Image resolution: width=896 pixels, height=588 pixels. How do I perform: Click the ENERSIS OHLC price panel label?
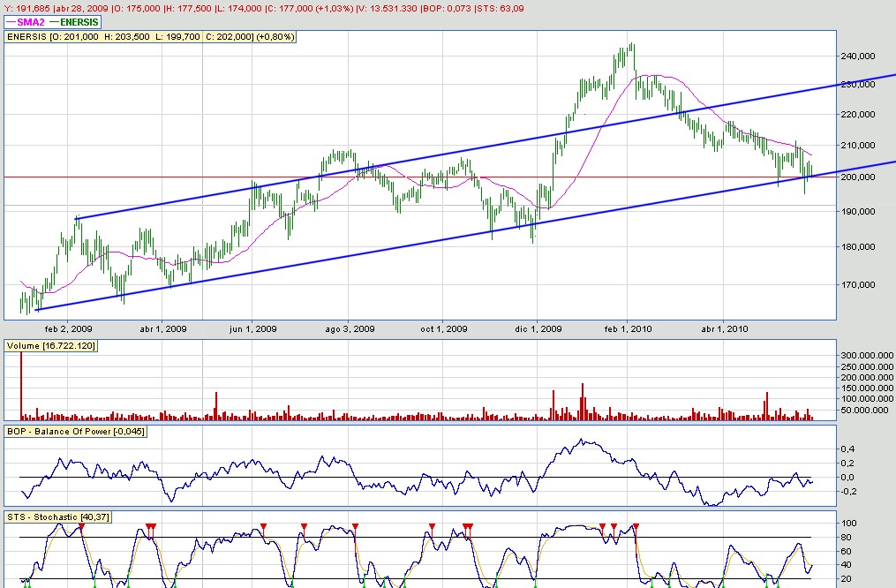pyautogui.click(x=150, y=36)
